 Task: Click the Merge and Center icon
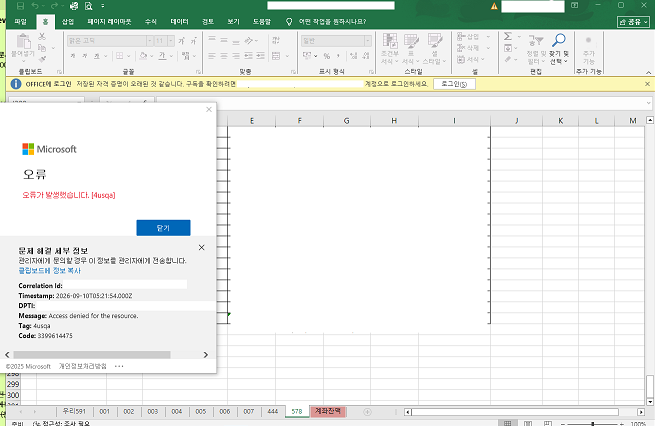276,56
